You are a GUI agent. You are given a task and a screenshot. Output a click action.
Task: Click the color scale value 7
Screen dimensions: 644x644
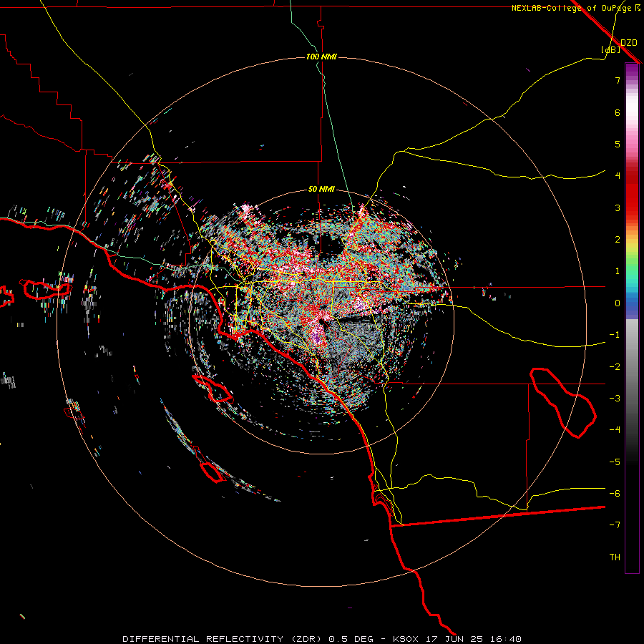(x=618, y=80)
